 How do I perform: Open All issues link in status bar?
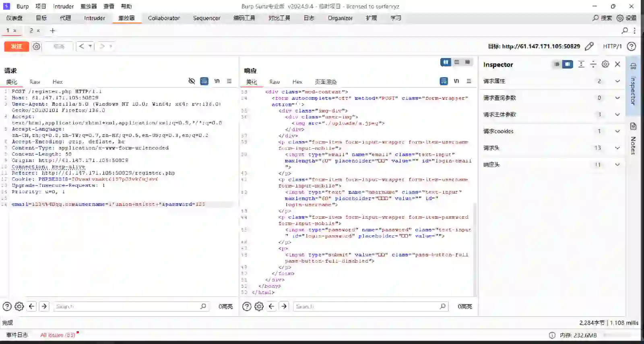(x=58, y=335)
